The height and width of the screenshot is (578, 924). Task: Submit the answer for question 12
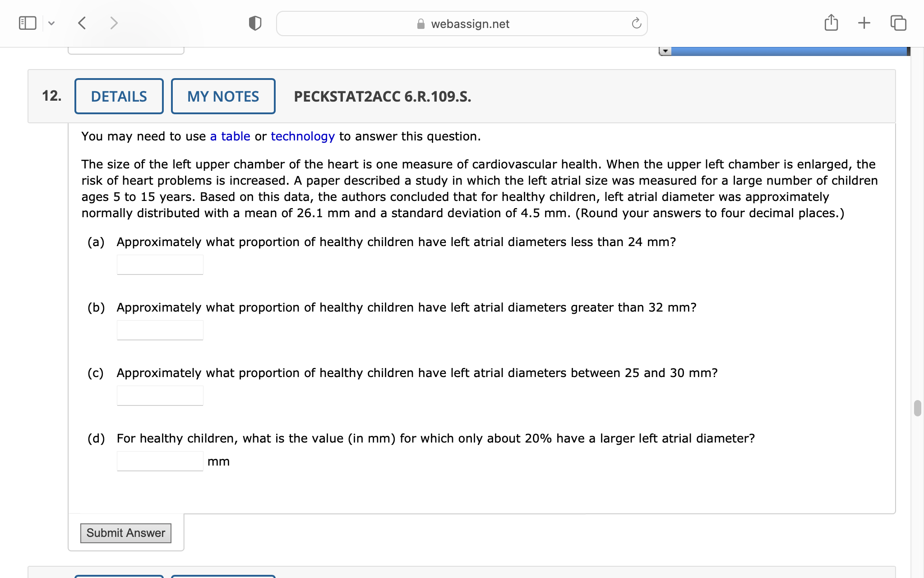[125, 533]
